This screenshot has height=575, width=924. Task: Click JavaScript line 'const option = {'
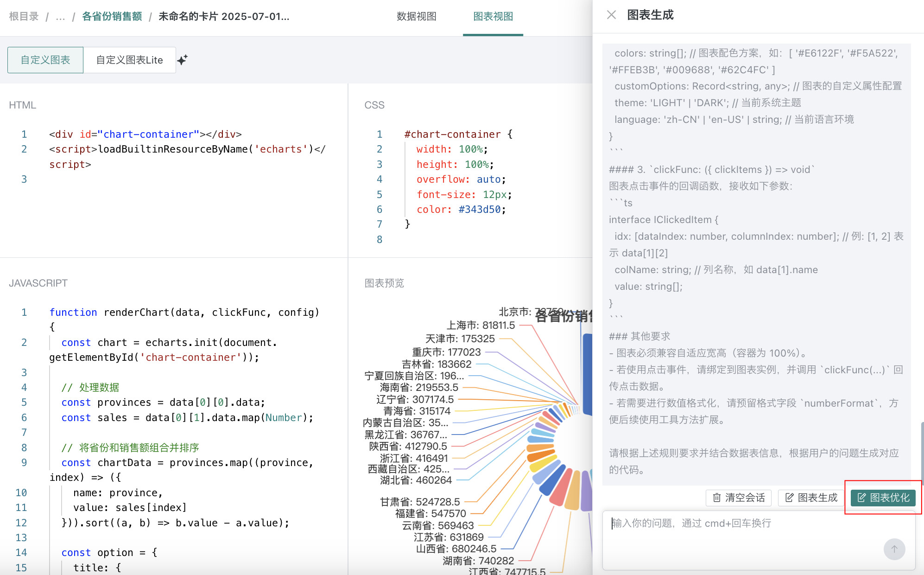click(109, 552)
